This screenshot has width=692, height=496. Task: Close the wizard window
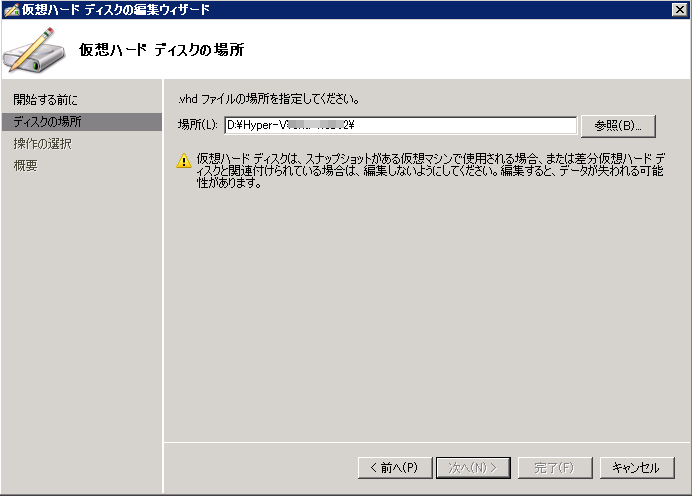pyautogui.click(x=679, y=9)
